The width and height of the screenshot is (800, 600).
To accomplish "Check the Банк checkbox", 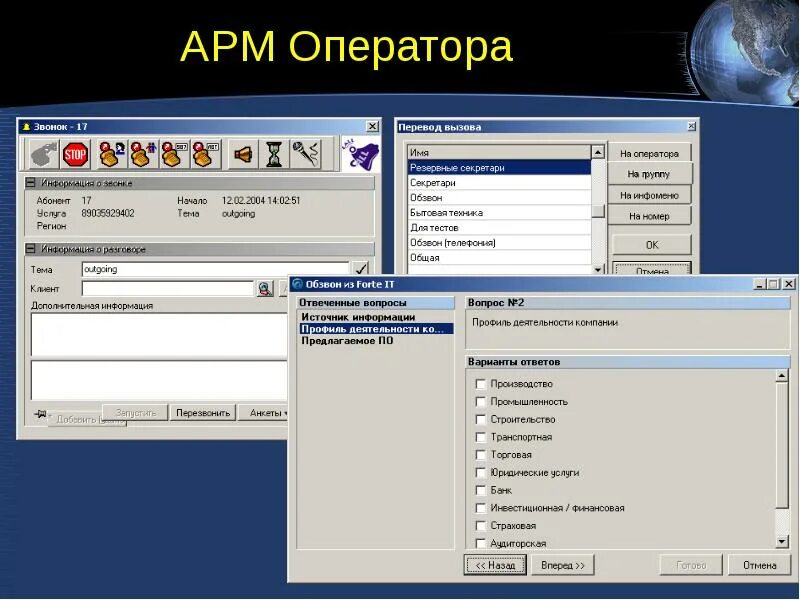I will click(x=480, y=490).
